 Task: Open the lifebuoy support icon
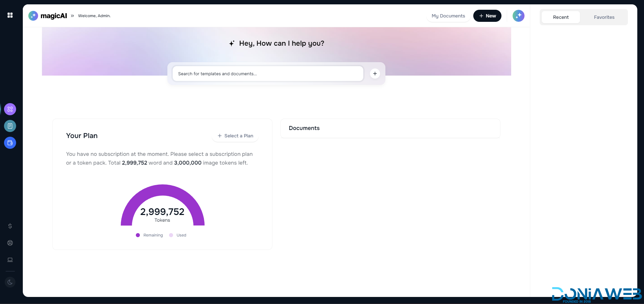(x=10, y=243)
